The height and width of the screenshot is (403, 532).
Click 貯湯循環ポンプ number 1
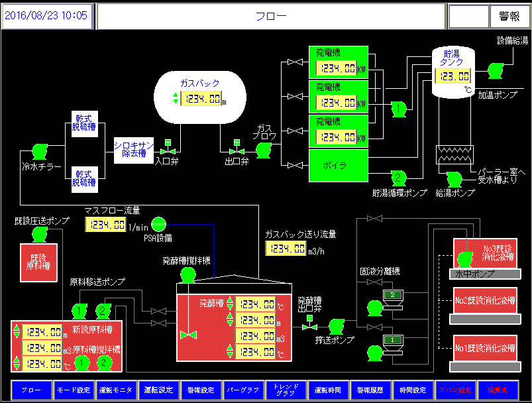point(399,109)
